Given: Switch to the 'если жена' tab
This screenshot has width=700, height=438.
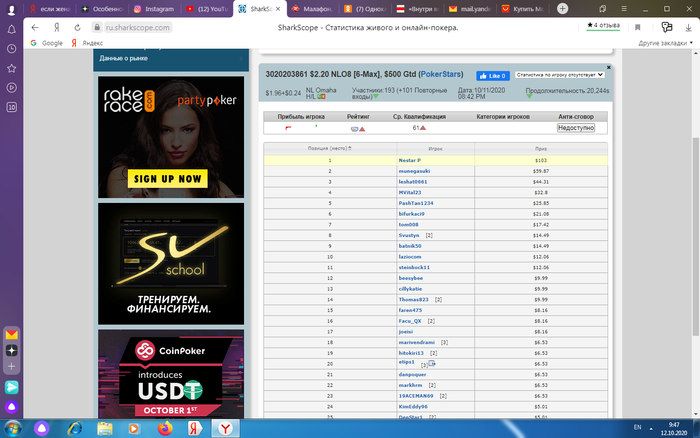Looking at the screenshot, I should (x=49, y=9).
